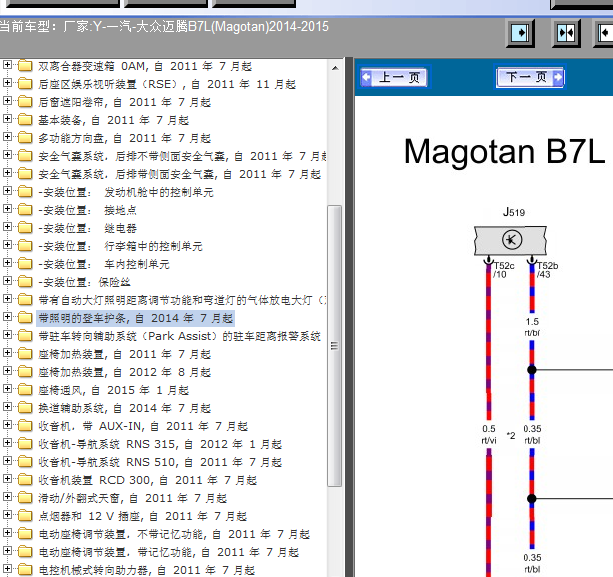This screenshot has width=613, height=577.
Task: Open folder icon for 安装位置: 保险丝
Action: click(25, 282)
